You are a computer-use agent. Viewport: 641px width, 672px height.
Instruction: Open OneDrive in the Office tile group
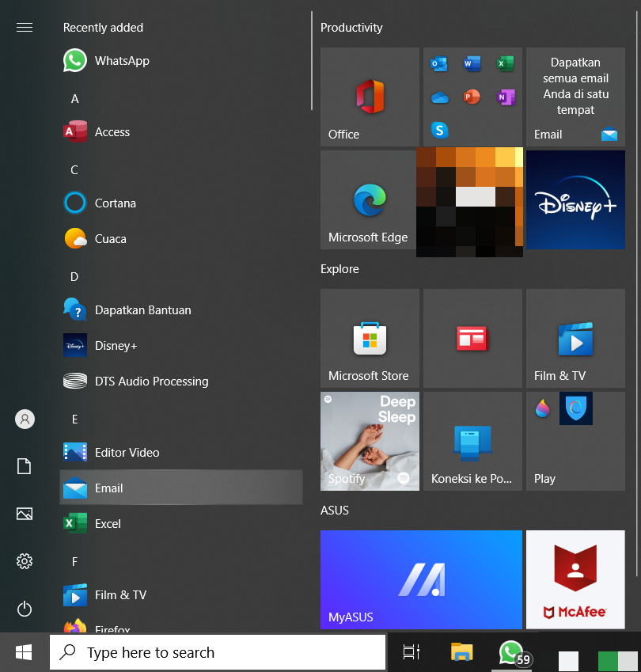(x=440, y=97)
